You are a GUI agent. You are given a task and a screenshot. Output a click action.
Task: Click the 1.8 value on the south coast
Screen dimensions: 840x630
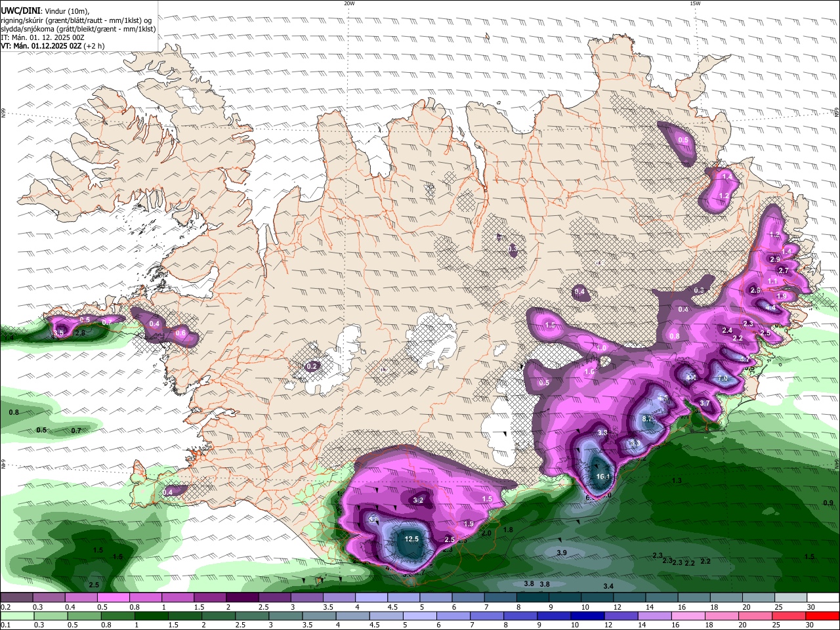click(x=508, y=530)
